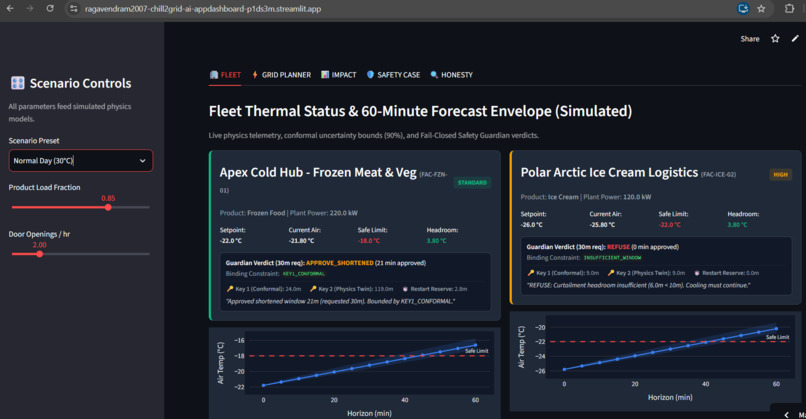Image resolution: width=806 pixels, height=419 pixels.
Task: Click the edit pencil icon
Action: pyautogui.click(x=795, y=39)
